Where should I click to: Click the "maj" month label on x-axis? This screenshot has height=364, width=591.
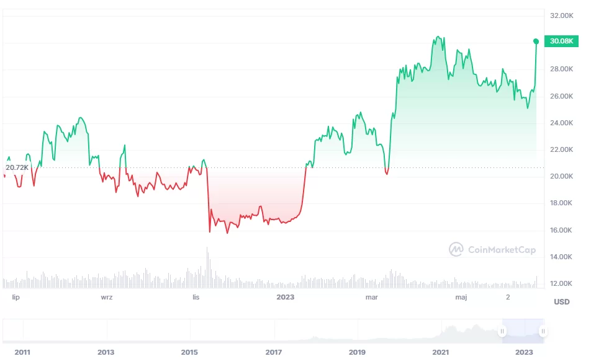coord(461,298)
